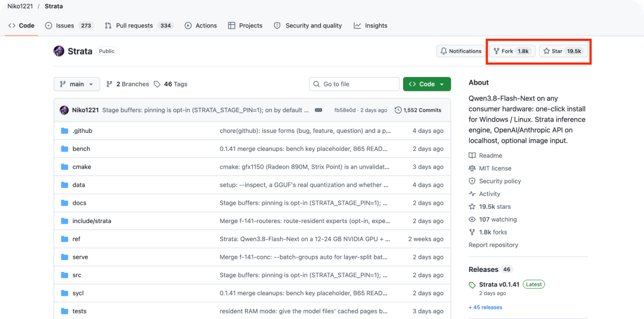Click the ref folder icon

64,239
